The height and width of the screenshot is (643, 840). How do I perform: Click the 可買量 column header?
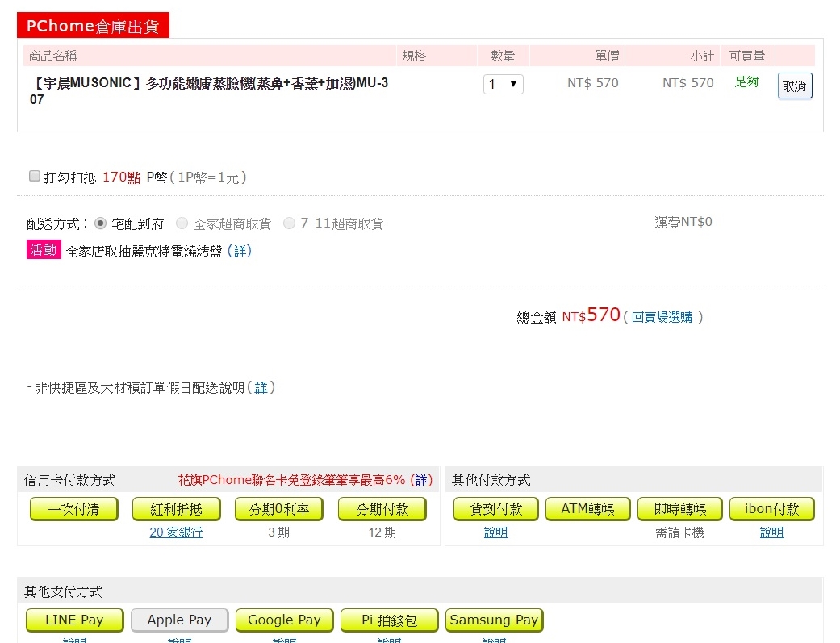pos(746,56)
